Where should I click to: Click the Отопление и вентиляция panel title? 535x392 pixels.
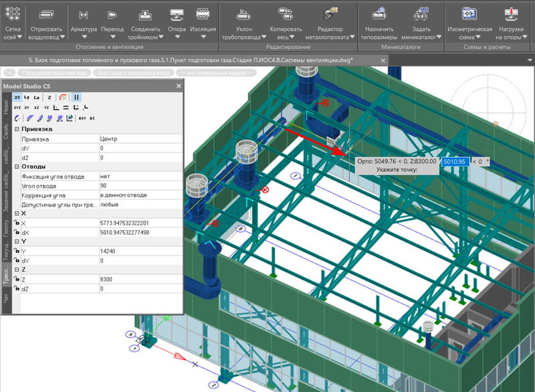pyautogui.click(x=110, y=47)
